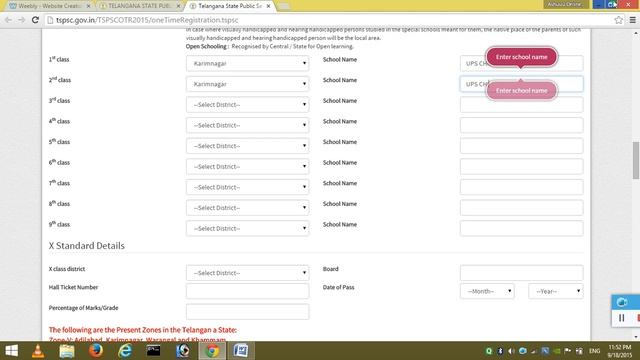The image size is (640, 360).
Task: Click the ENG language indicator
Action: tap(595, 351)
